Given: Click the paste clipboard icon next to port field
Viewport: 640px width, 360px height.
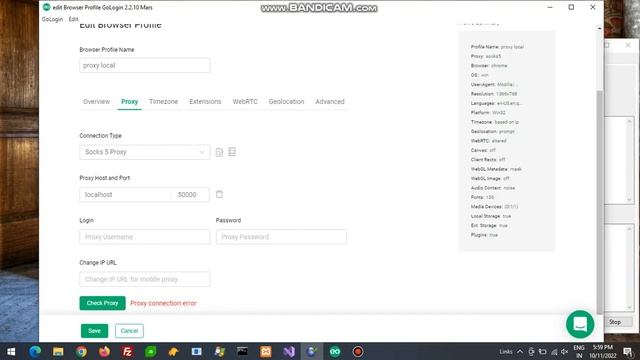Looking at the screenshot, I should (219, 194).
